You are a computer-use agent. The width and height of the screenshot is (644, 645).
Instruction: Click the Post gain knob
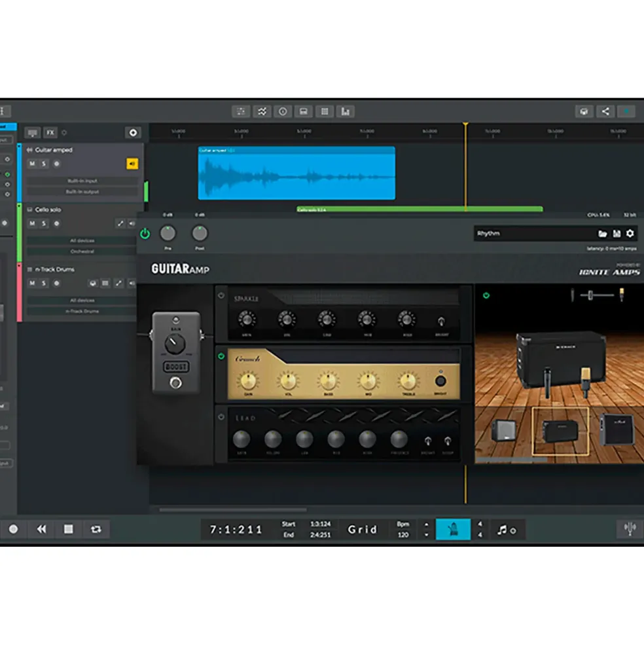click(x=200, y=233)
